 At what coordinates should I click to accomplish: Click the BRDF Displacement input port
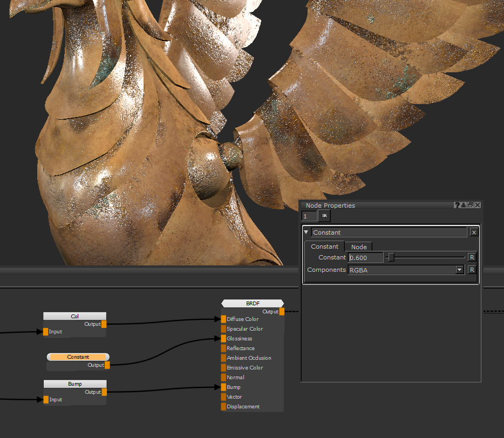click(x=223, y=406)
